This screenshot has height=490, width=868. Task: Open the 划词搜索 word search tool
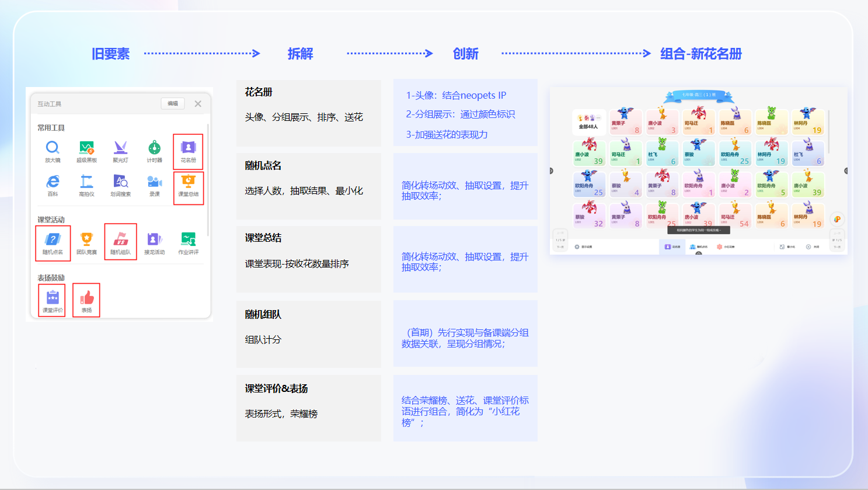click(120, 185)
